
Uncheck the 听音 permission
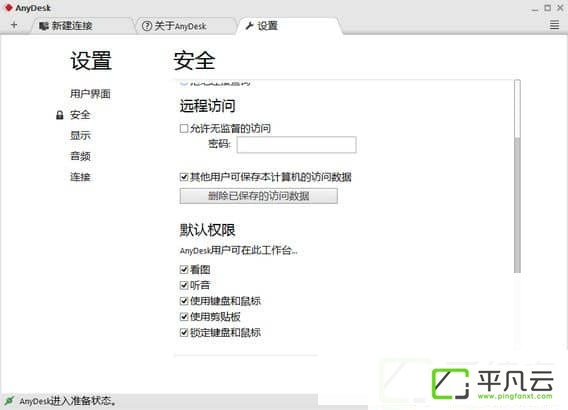(184, 285)
